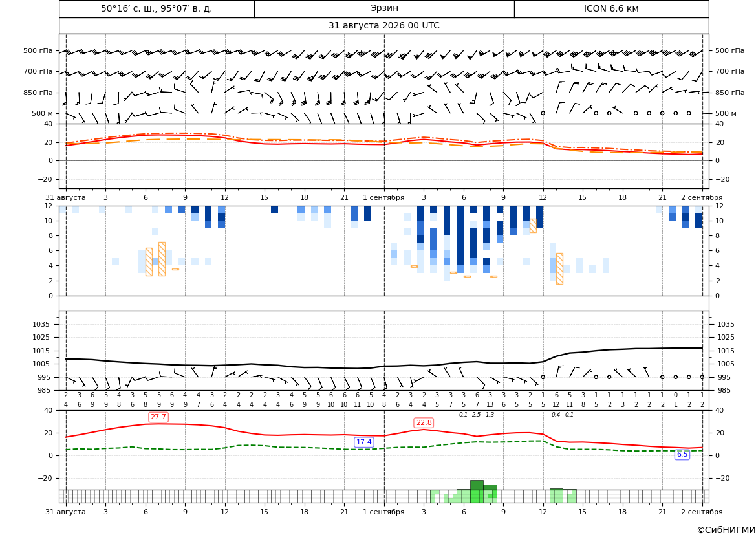Click the precipitation amount 0.4 label
Image resolution: width=756 pixels, height=535 pixels.
(556, 415)
